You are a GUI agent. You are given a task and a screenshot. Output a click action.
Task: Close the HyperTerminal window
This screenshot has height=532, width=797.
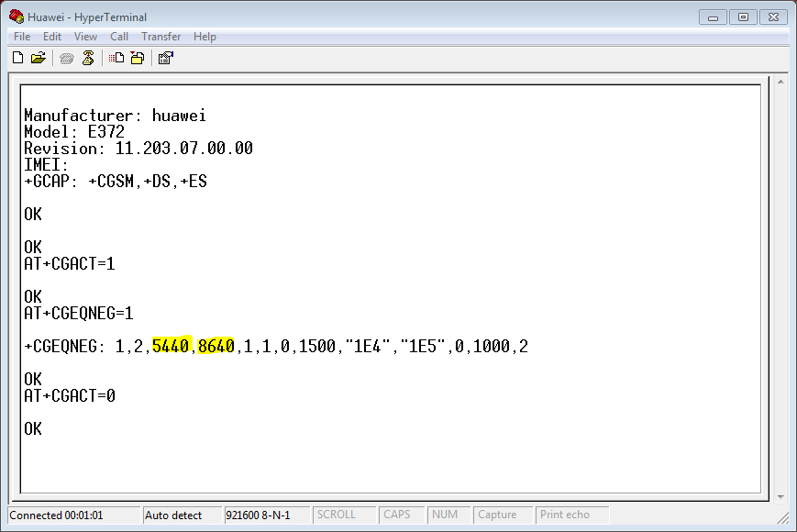pyautogui.click(x=773, y=17)
